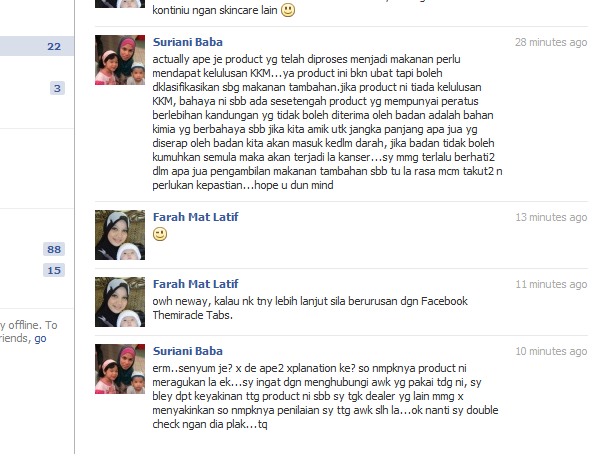Click the '11 minutes ago' timestamp
The height and width of the screenshot is (454, 602).
pos(551,284)
